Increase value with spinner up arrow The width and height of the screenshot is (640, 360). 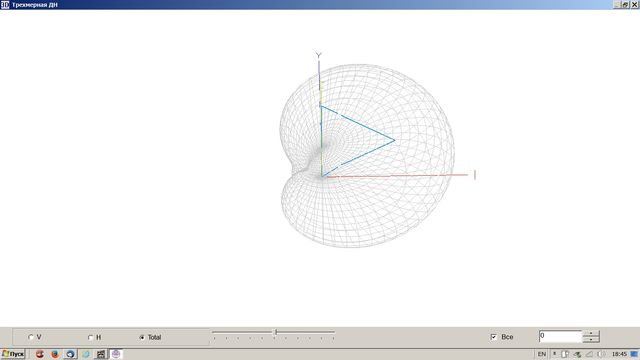tap(591, 333)
